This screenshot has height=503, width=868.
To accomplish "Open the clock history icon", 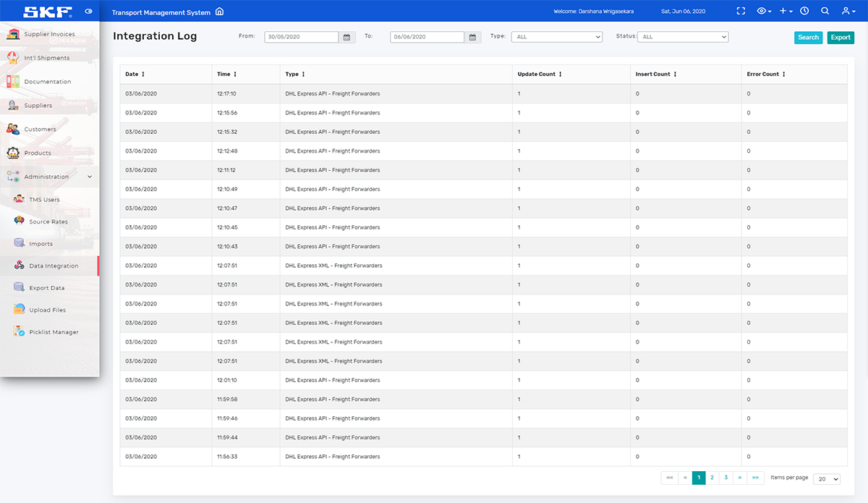I will tap(804, 12).
